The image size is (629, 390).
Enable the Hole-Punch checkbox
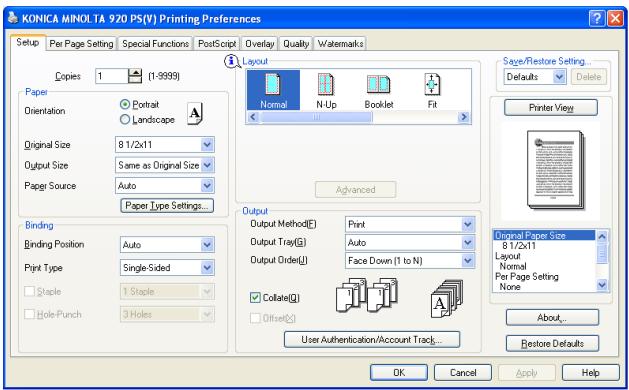30,314
